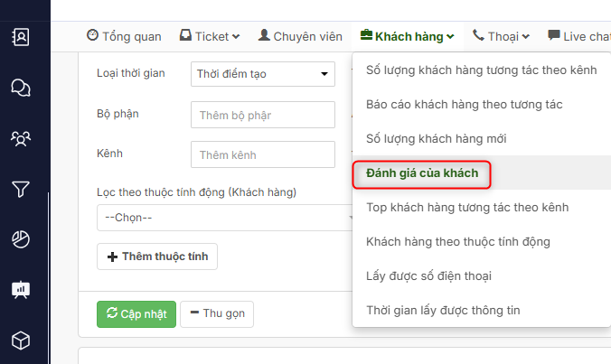The height and width of the screenshot is (364, 611).
Task: Select the funnel filter icon in sidebar
Action: click(x=20, y=189)
